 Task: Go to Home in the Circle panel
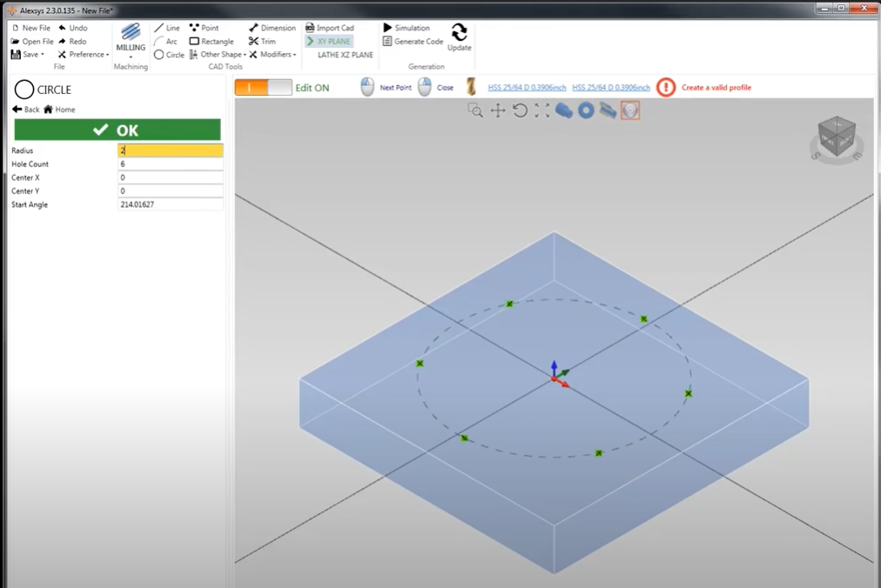(x=59, y=110)
